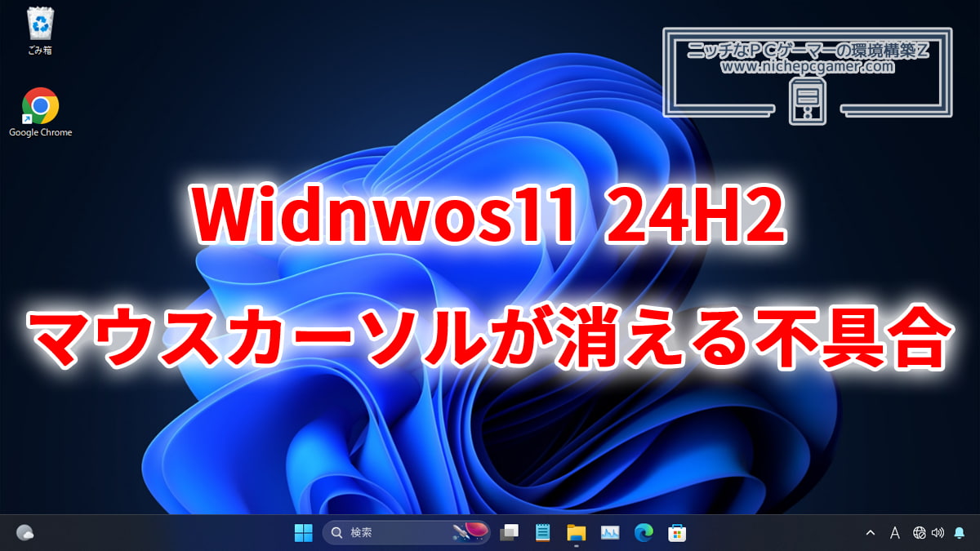Viewport: 980px width, 551px height.
Task: Open Task View on the taskbar
Action: 510,533
